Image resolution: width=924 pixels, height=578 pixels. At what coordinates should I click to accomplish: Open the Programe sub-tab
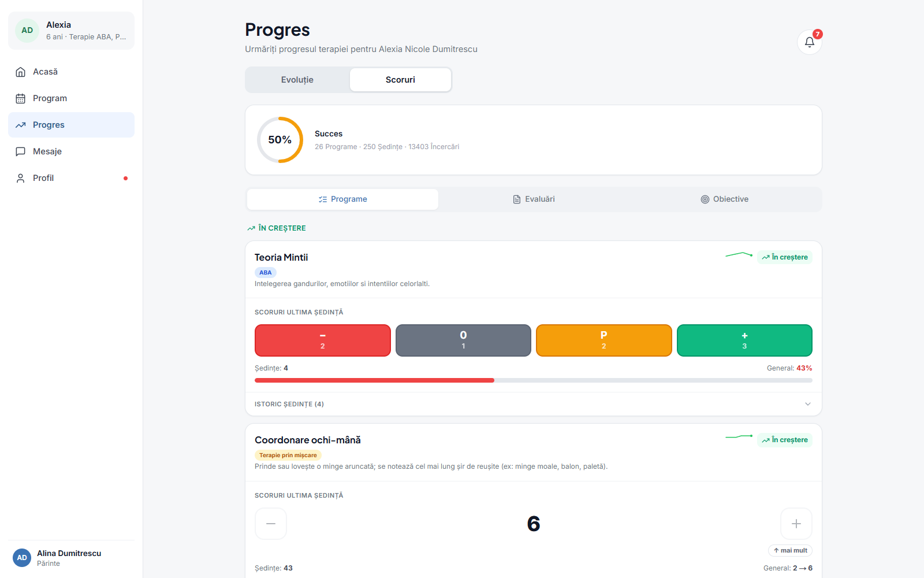[x=342, y=199]
